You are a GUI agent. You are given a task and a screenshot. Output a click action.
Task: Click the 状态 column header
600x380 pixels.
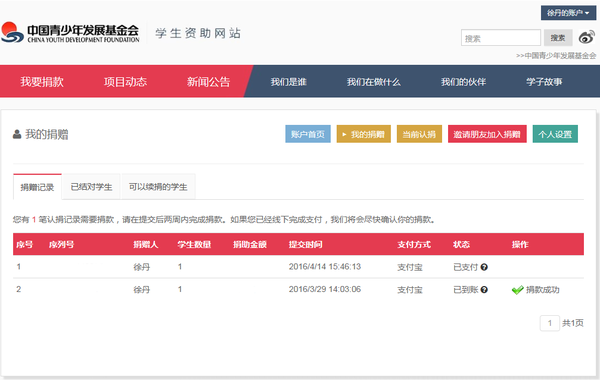click(461, 245)
